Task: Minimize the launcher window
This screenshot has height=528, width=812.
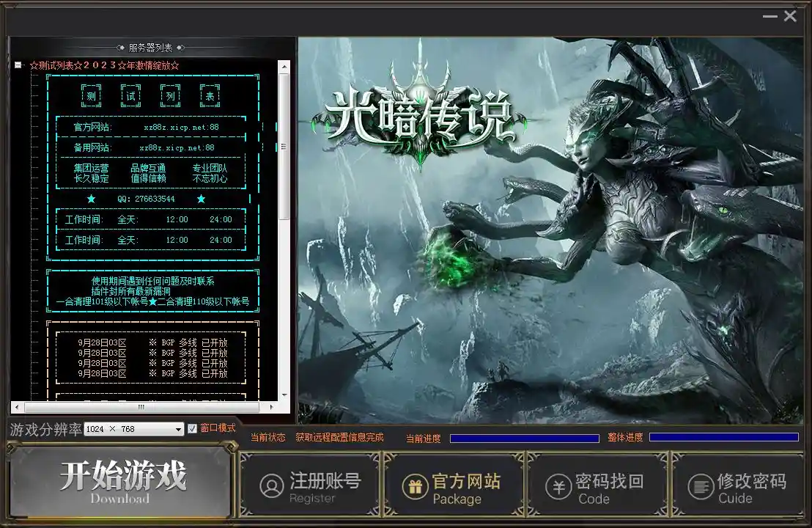Action: point(770,17)
